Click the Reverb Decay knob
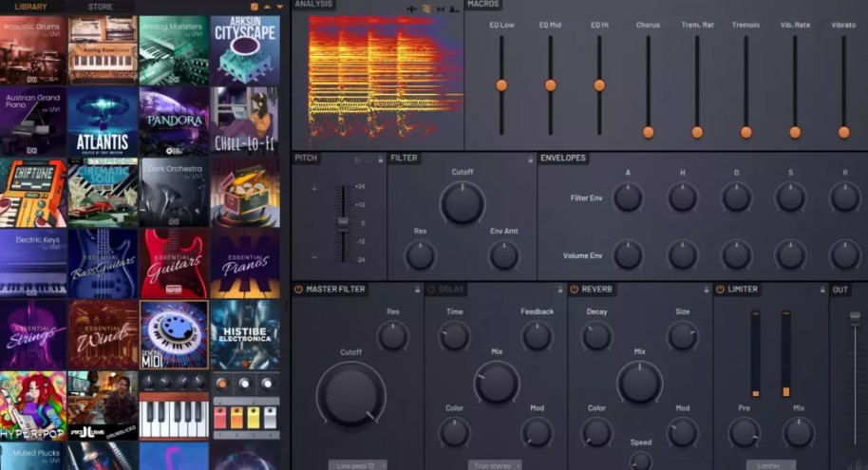Viewport: 868px width, 470px height. tap(596, 336)
